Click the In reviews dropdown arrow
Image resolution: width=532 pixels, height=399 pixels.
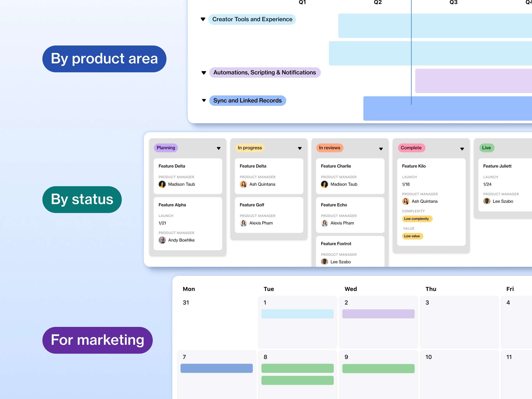click(x=380, y=148)
